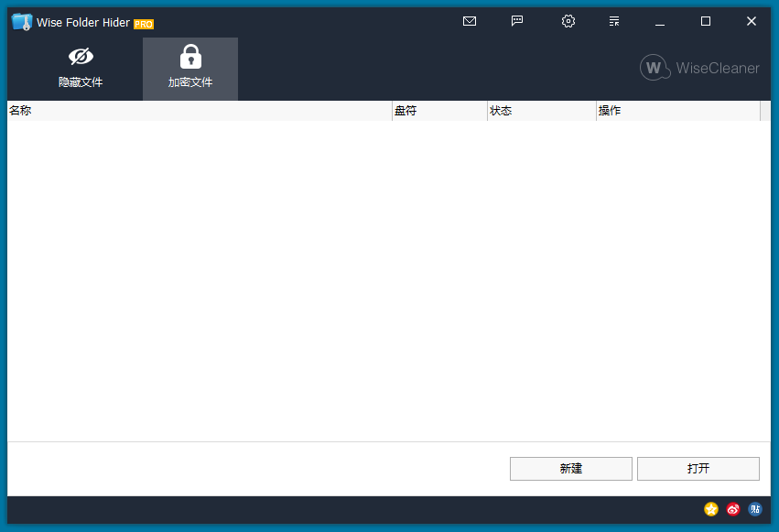Switch to the 隐藏文件 tab
The image size is (779, 532).
coord(81,69)
